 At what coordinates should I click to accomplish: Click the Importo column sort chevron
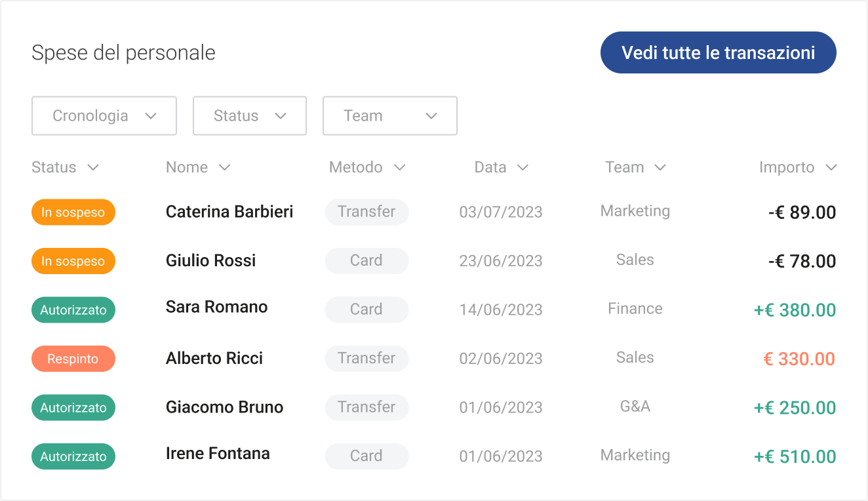click(831, 168)
